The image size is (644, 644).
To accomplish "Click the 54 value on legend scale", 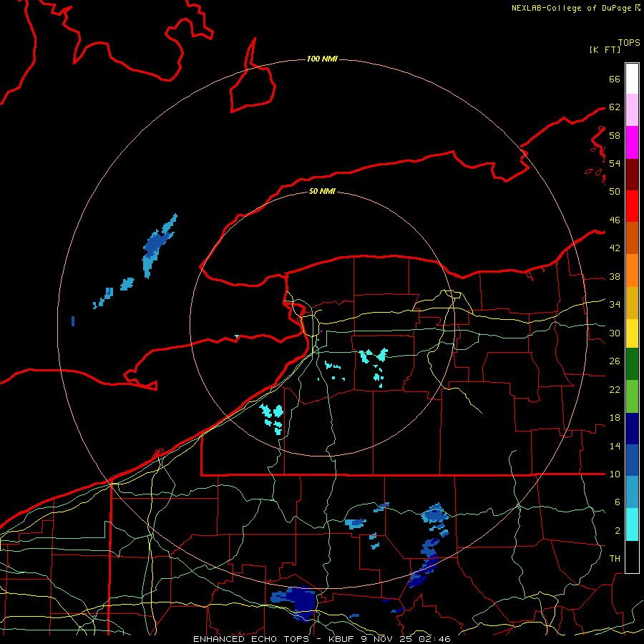I will tap(615, 163).
